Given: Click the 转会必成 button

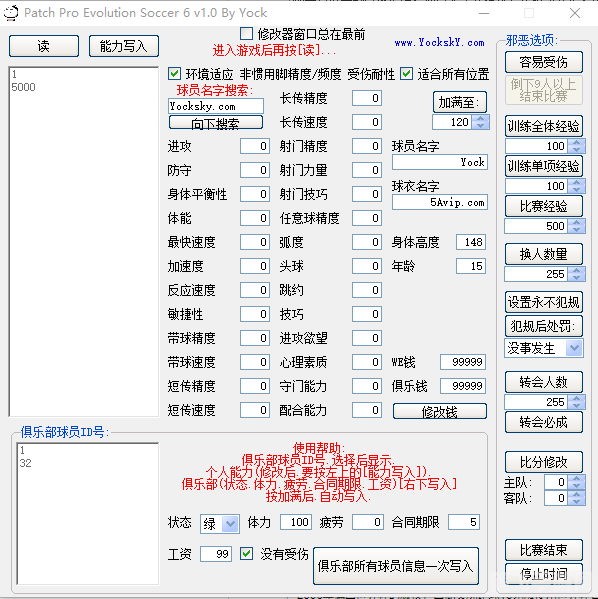Looking at the screenshot, I should point(544,422).
